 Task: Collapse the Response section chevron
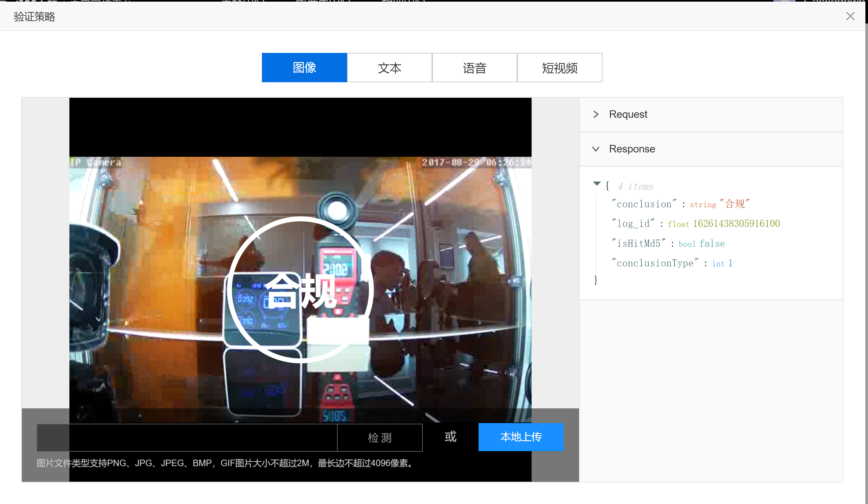(x=596, y=149)
